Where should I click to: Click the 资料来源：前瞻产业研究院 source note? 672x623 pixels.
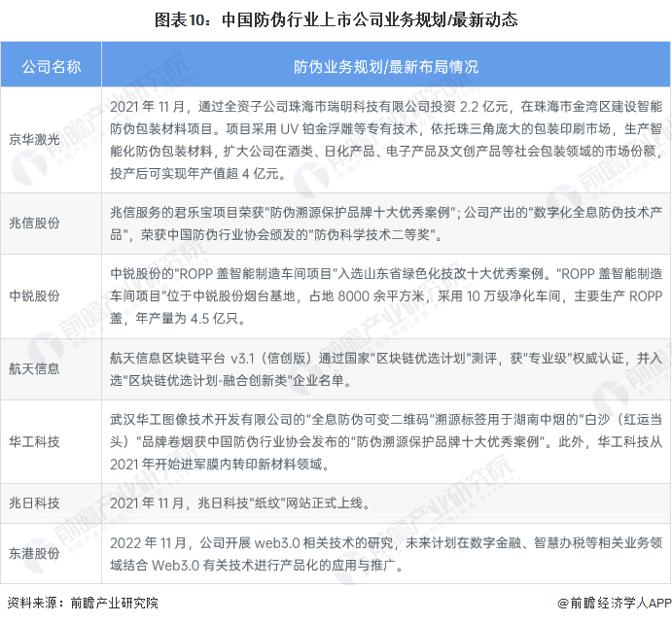pos(83,603)
